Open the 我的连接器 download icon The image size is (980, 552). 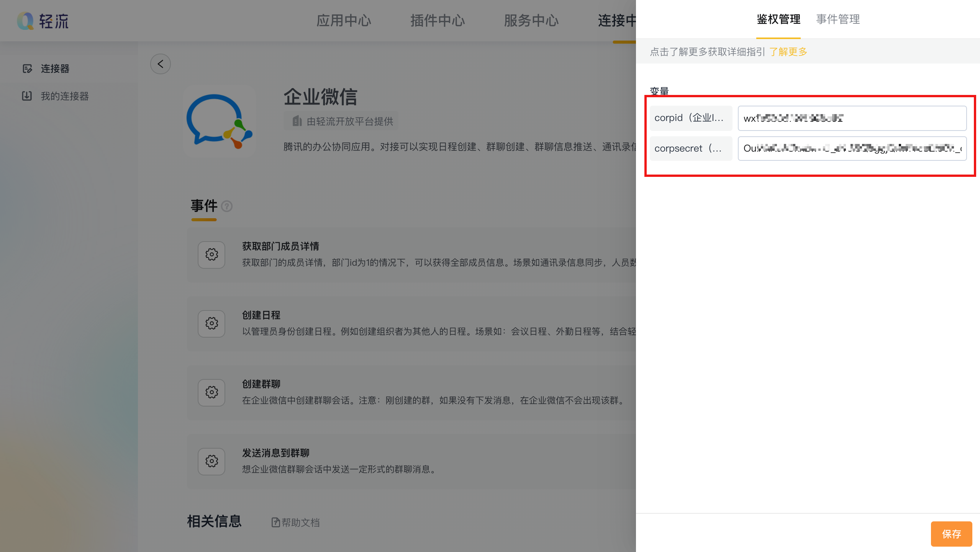27,96
